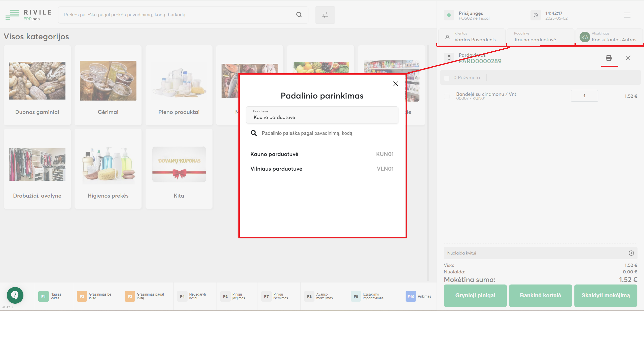The height and width of the screenshot is (348, 644).
Task: Open the Padalinys dropdown in the dialog
Action: tap(322, 115)
